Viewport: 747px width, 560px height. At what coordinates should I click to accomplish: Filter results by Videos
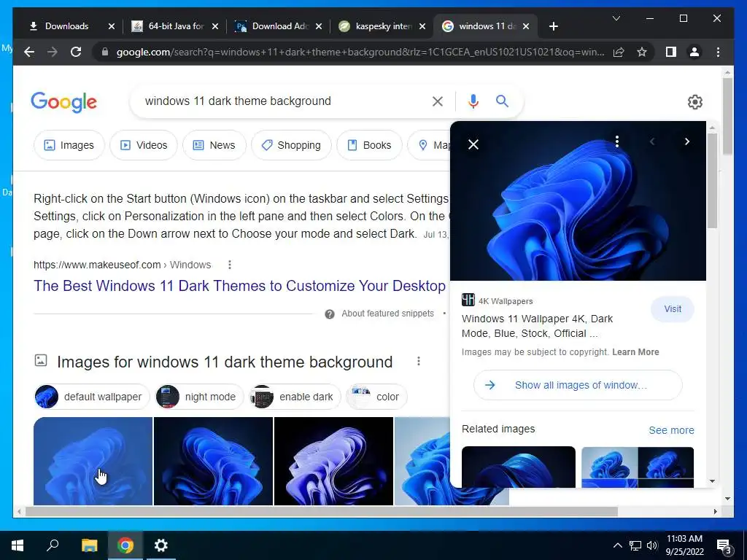(x=144, y=145)
